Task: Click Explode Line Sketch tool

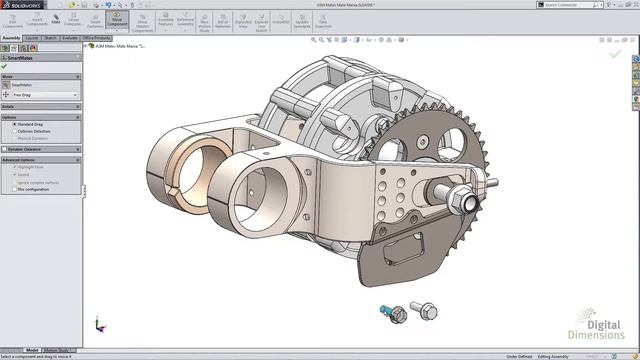Action: (261, 23)
